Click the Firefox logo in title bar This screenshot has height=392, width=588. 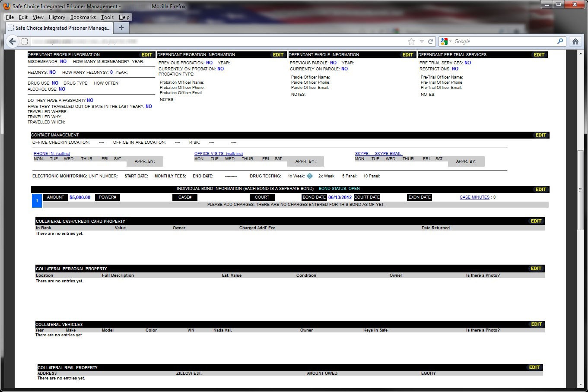click(x=6, y=6)
